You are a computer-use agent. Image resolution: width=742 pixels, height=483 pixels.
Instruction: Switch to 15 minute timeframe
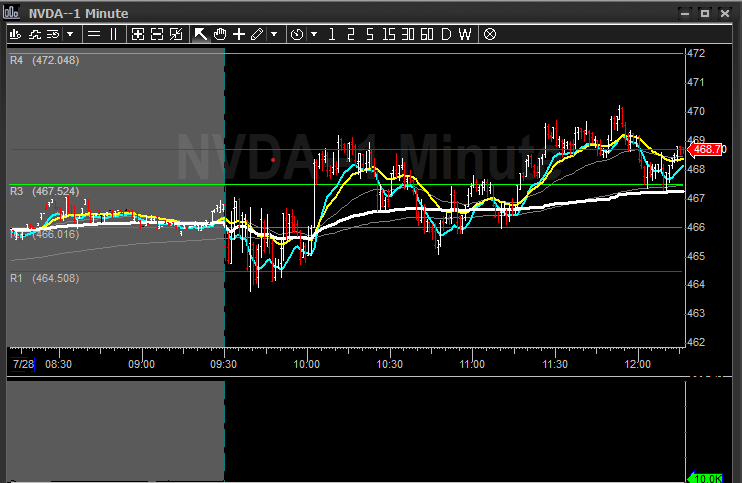[389, 34]
